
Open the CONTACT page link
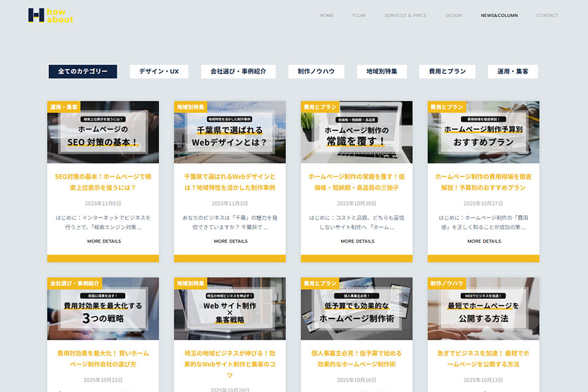click(547, 15)
